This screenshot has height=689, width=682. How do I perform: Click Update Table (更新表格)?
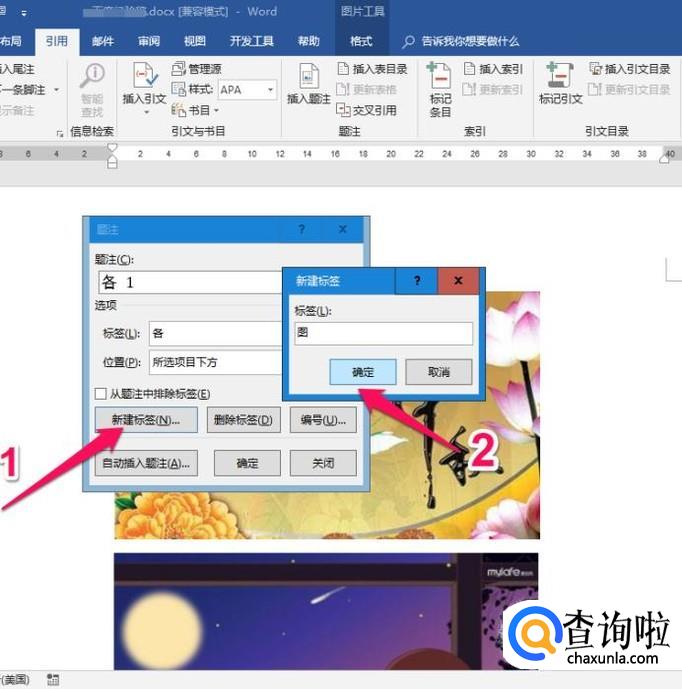[366, 90]
